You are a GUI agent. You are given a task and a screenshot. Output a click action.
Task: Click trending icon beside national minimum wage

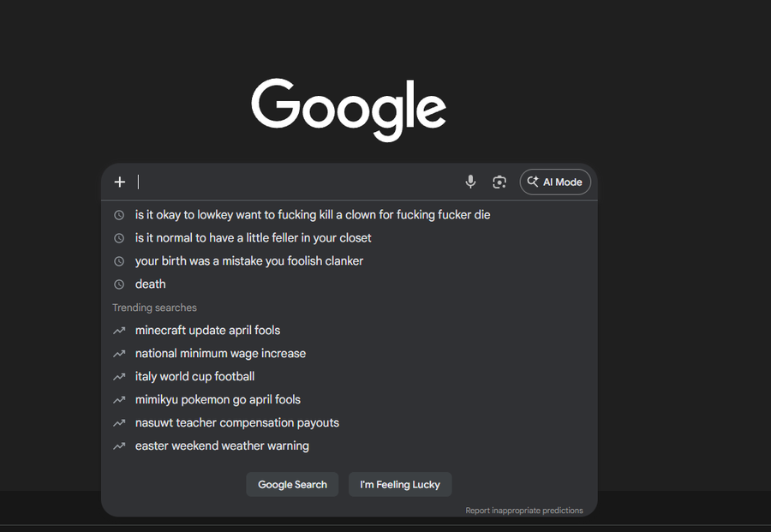click(x=119, y=354)
